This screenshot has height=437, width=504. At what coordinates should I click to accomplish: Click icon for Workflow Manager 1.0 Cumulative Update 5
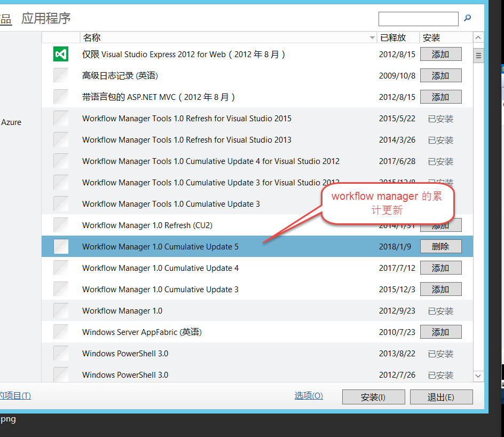[61, 247]
